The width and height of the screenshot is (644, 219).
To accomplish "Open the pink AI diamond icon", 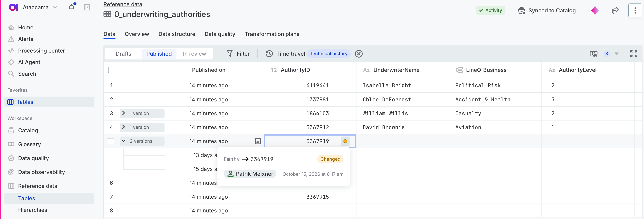I will tap(595, 10).
